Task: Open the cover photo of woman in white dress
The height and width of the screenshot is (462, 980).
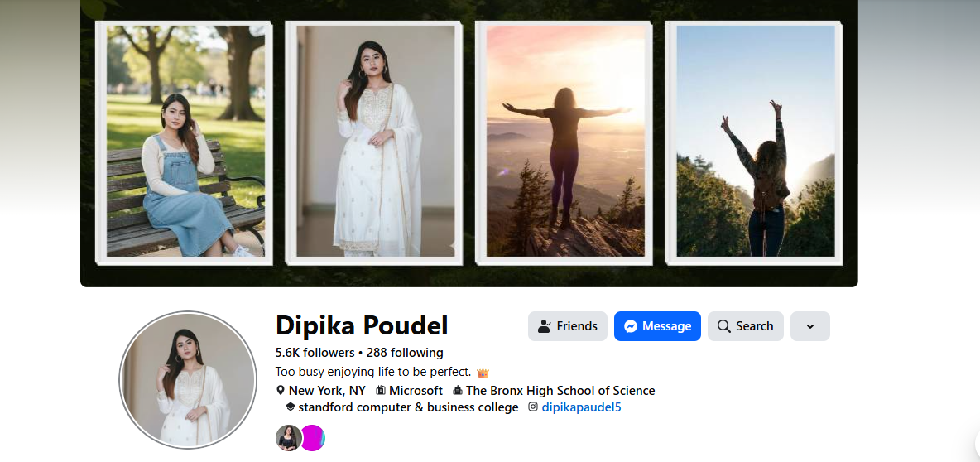Action: (375, 141)
